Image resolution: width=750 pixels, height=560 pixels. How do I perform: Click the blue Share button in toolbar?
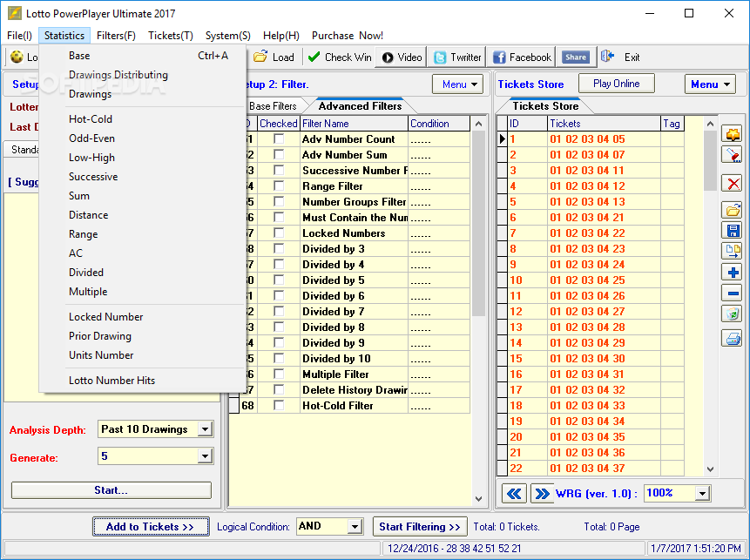pos(576,57)
